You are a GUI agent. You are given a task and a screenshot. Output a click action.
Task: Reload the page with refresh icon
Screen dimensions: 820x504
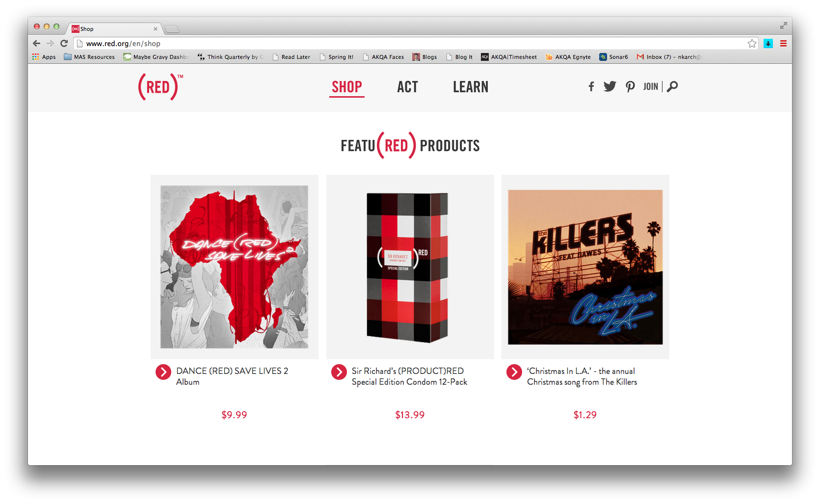64,44
